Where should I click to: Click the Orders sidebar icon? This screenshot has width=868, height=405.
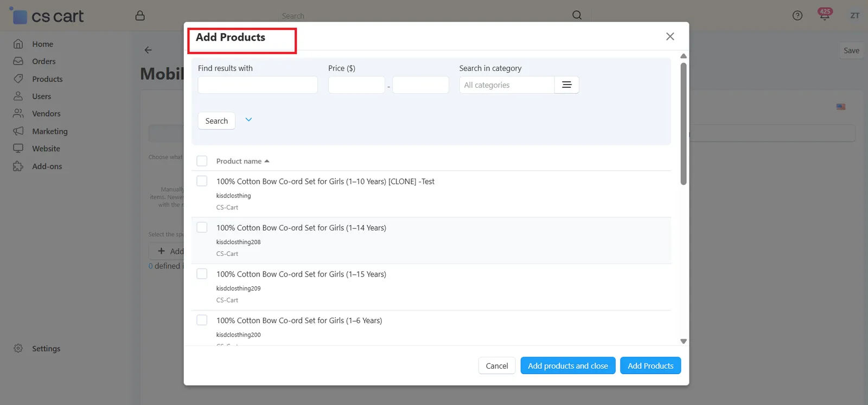click(x=18, y=61)
